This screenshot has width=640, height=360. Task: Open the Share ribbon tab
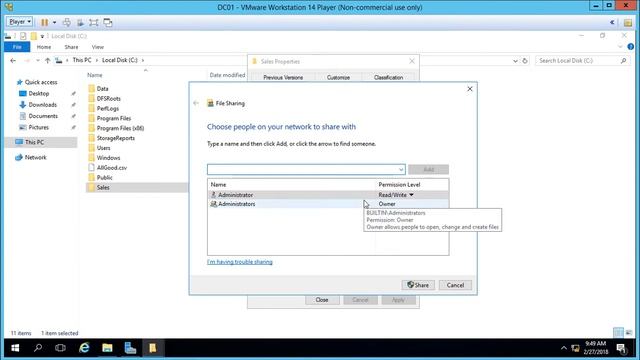(x=71, y=47)
